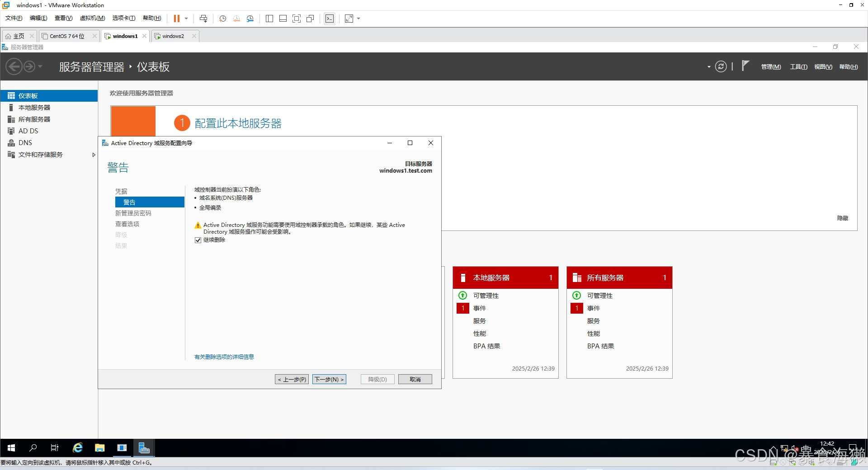The width and height of the screenshot is (868, 470).
Task: Open the console view toolbar icon
Action: (x=330, y=19)
